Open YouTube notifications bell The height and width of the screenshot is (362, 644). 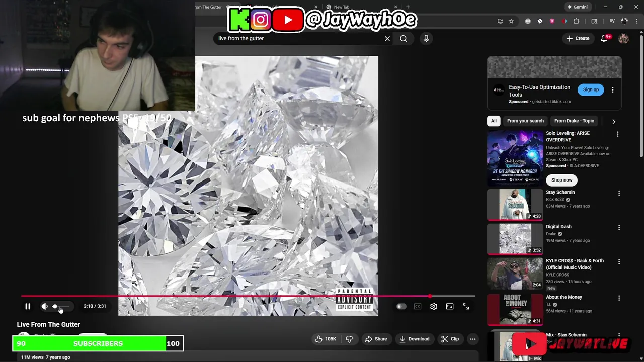604,38
